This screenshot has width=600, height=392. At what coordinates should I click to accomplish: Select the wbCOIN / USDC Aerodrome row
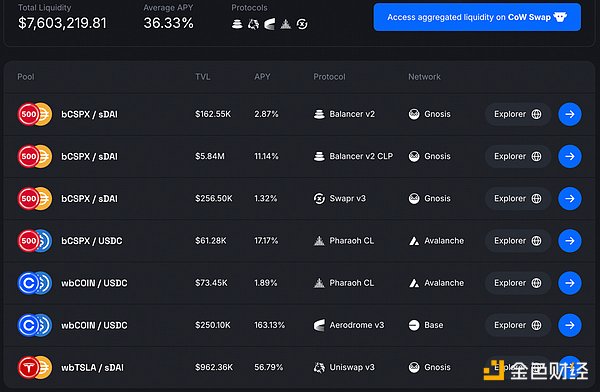pos(299,325)
